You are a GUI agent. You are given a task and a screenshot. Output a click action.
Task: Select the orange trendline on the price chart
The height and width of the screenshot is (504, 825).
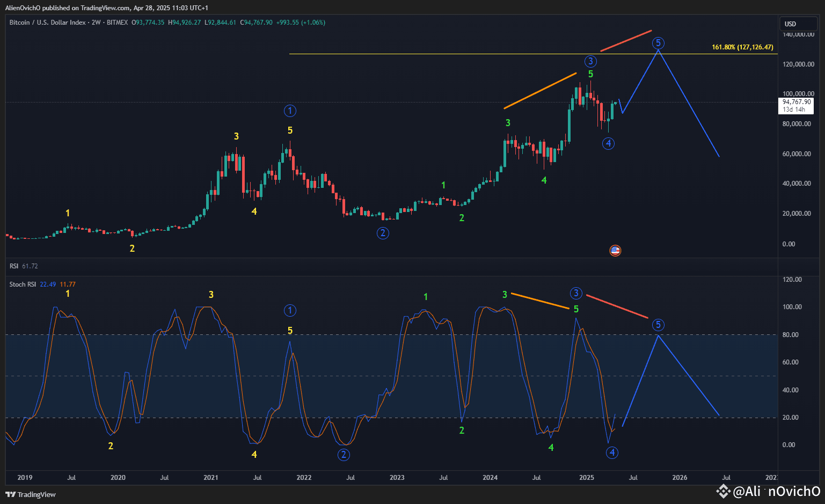point(540,91)
